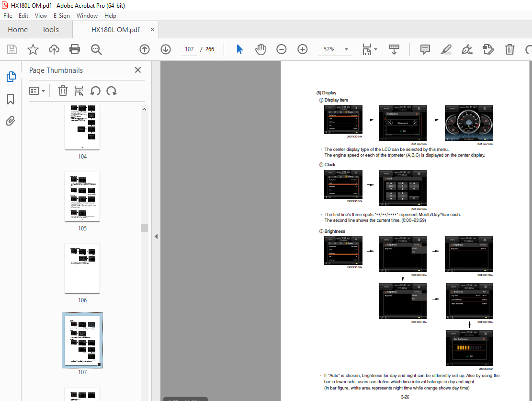The width and height of the screenshot is (532, 401).
Task: Expand fit page options arrow
Action: tap(375, 49)
